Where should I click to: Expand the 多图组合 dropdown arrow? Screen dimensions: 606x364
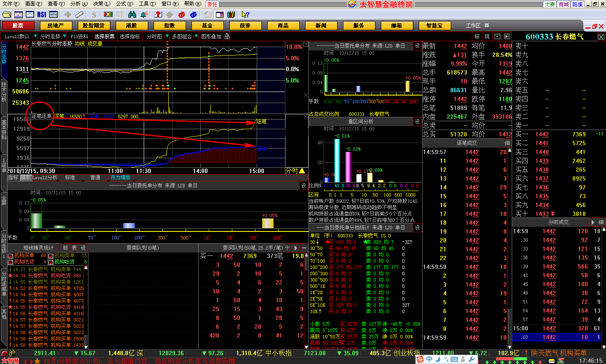[196, 37]
